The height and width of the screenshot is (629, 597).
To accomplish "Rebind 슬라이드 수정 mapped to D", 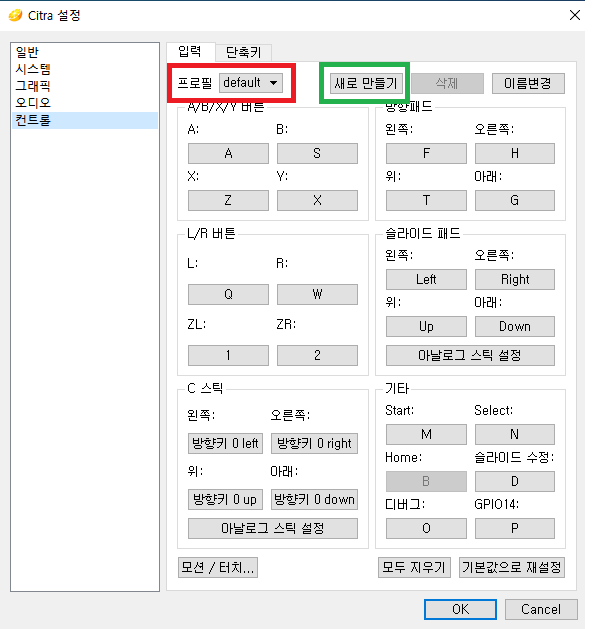I will tap(515, 481).
